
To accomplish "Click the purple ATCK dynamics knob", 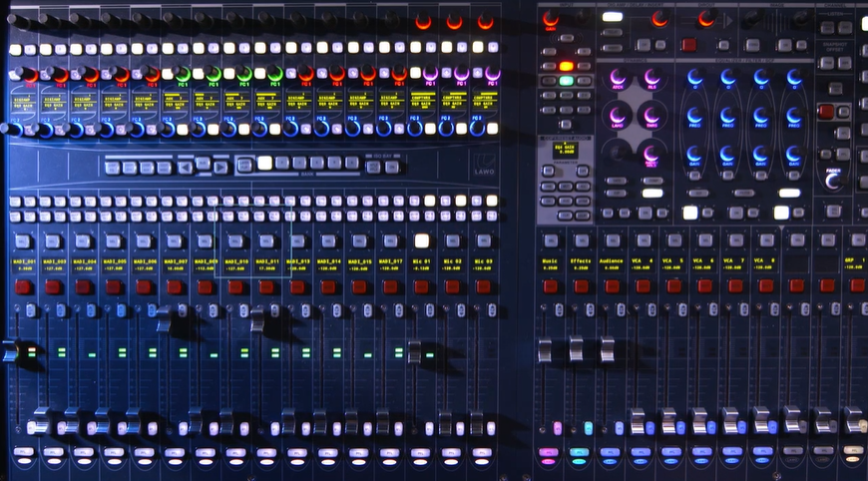I will (619, 78).
